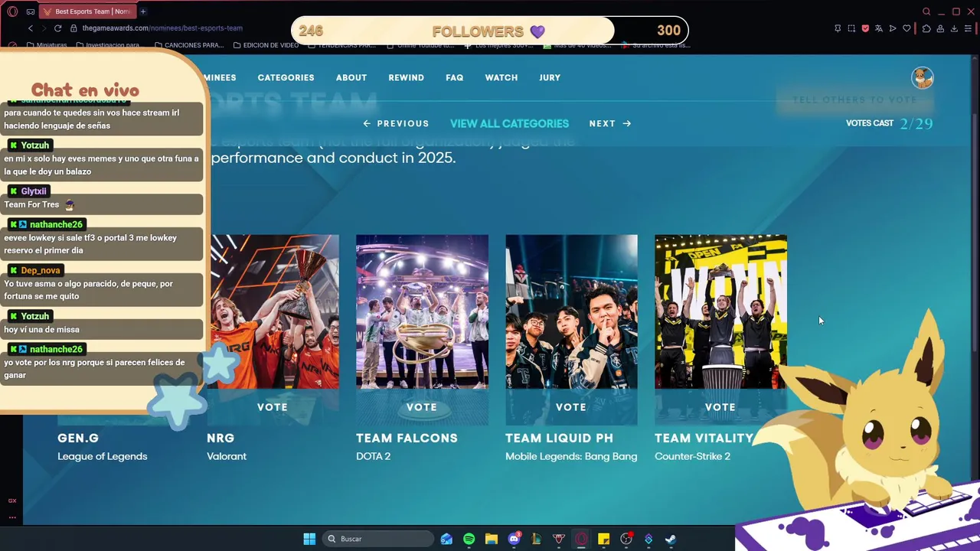The width and height of the screenshot is (980, 551).
Task: Open the Windows Start menu
Action: pyautogui.click(x=309, y=539)
